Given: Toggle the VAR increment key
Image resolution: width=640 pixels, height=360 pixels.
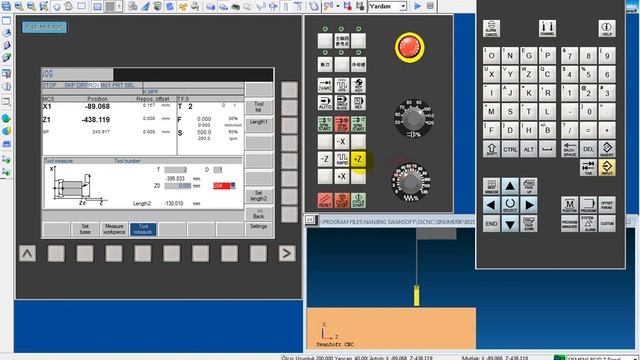Looking at the screenshot, I should tap(325, 85).
